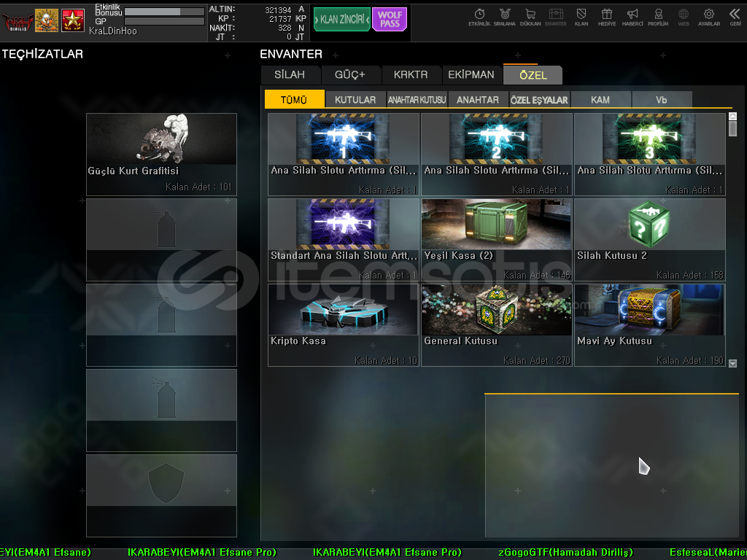Viewport: 747px width, 560px height.
Task: Click the player name KraLDinHoo
Action: pyautogui.click(x=113, y=31)
